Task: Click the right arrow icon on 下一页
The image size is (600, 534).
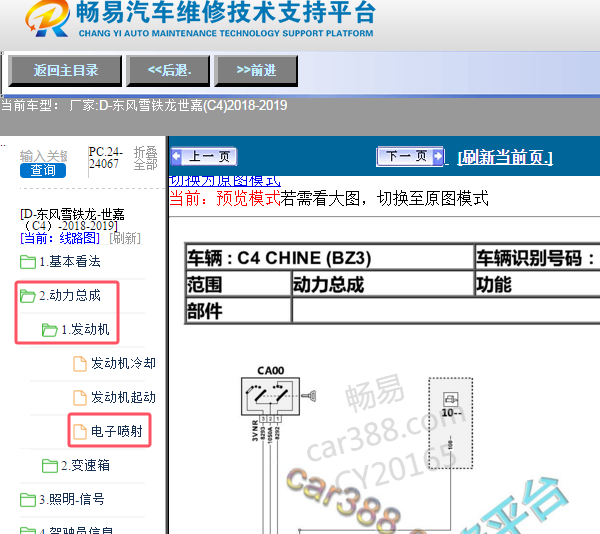Action: [x=437, y=156]
